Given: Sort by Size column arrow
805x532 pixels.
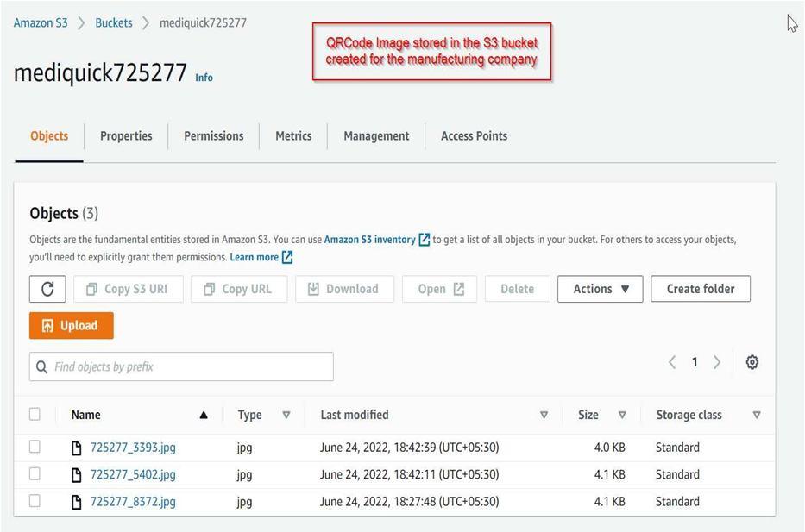Looking at the screenshot, I should coord(622,415).
